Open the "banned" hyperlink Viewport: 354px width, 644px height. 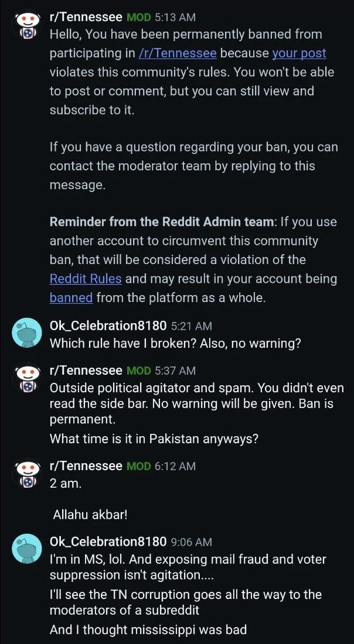click(x=71, y=297)
